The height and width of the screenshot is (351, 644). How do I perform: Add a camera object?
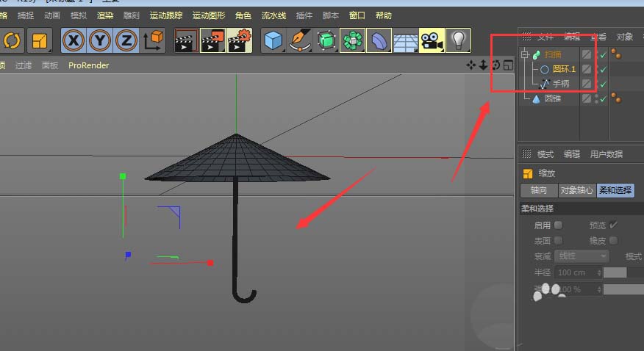432,40
